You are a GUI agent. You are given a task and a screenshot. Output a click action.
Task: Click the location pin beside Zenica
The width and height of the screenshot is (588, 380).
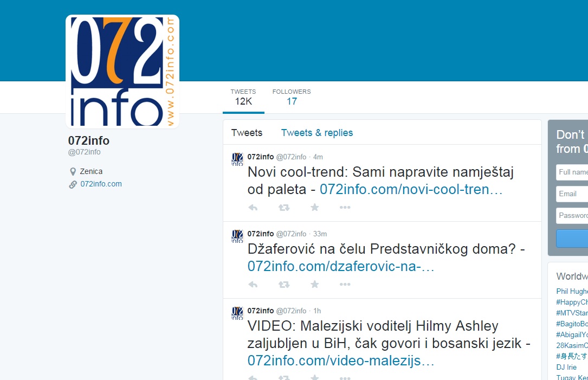74,171
